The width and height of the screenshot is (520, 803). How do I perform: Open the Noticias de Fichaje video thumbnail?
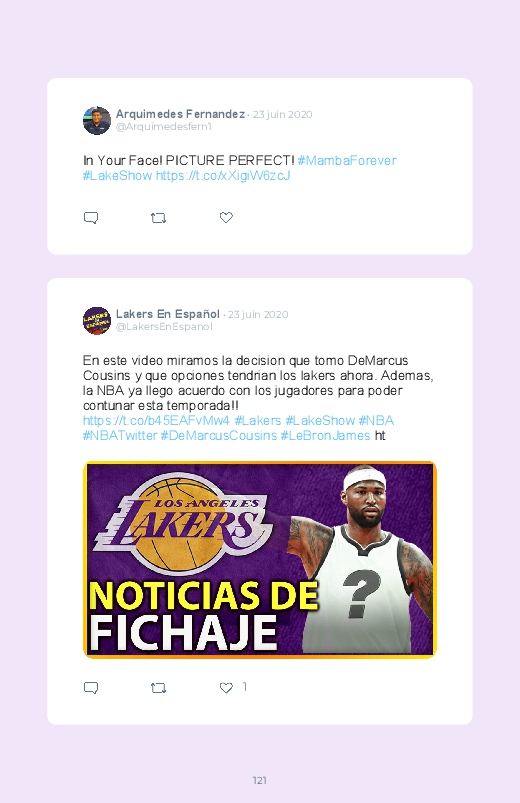click(260, 560)
